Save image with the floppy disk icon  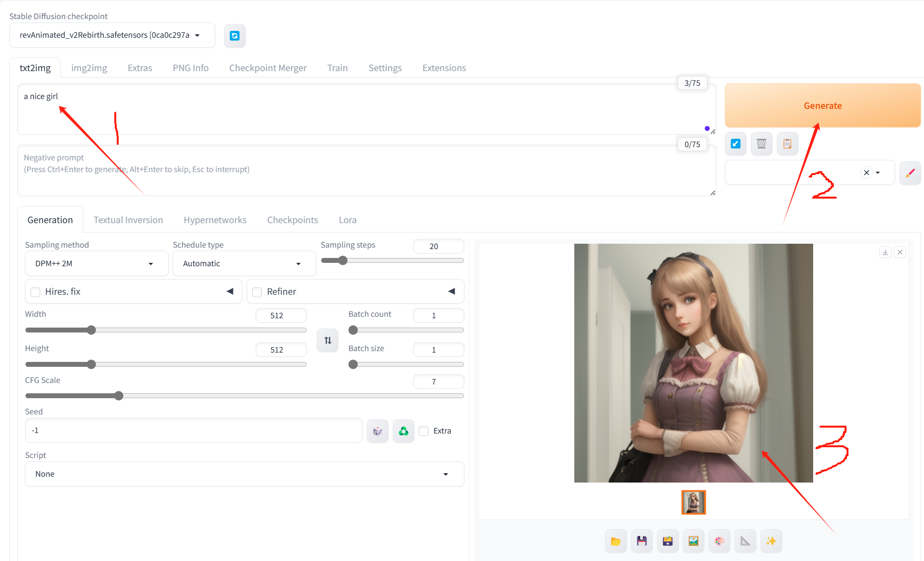(x=642, y=541)
